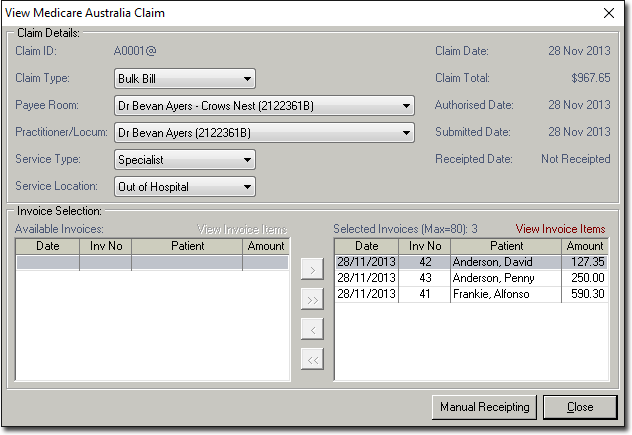Click the Patient header in Selected Invoices

click(507, 246)
